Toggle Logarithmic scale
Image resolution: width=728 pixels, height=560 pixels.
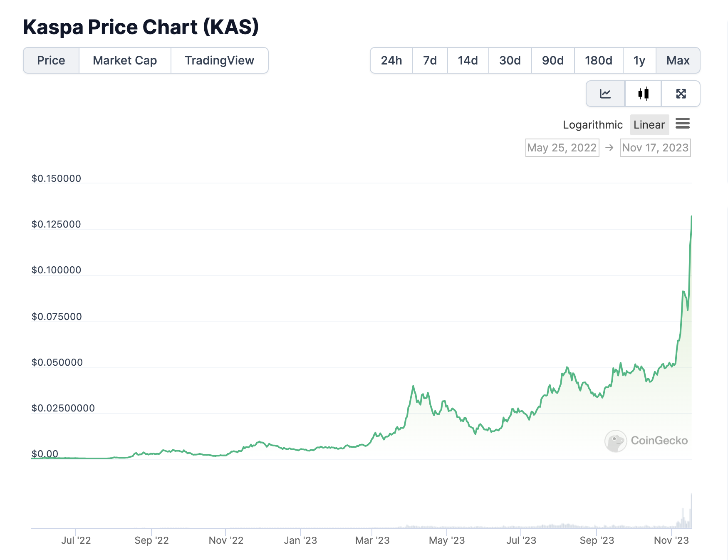[592, 125]
